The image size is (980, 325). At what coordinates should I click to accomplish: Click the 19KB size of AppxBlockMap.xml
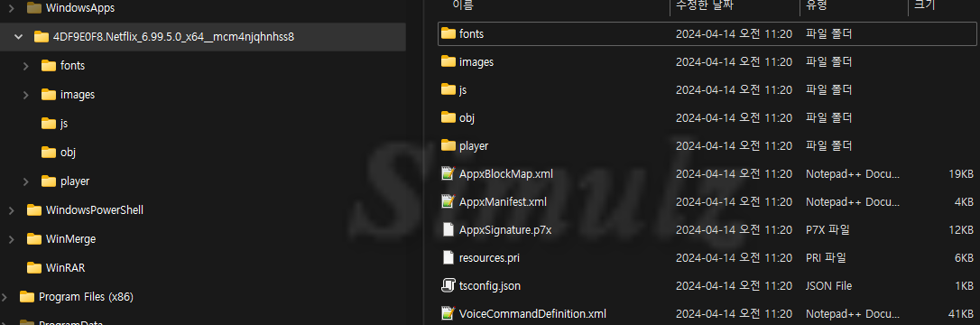click(961, 173)
